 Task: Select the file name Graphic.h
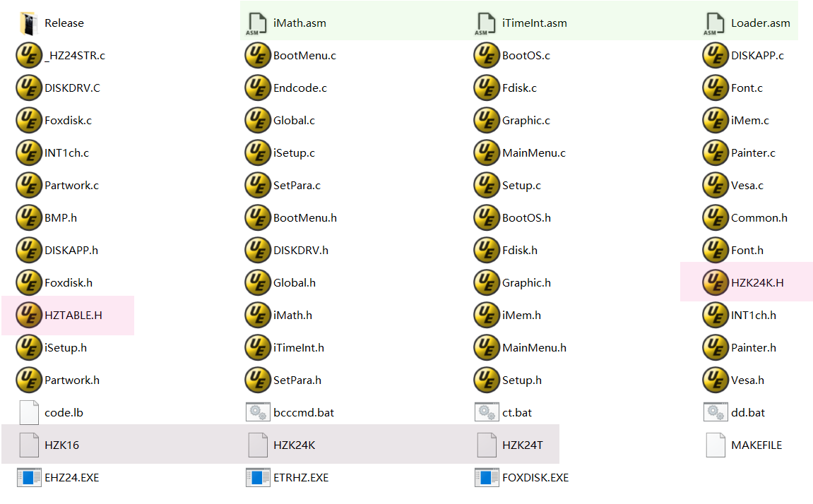[526, 283]
